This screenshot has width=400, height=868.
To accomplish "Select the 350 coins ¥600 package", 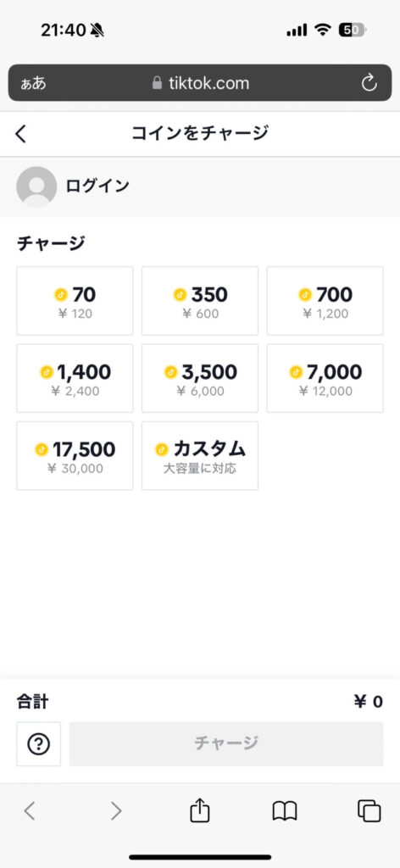I will (200, 301).
